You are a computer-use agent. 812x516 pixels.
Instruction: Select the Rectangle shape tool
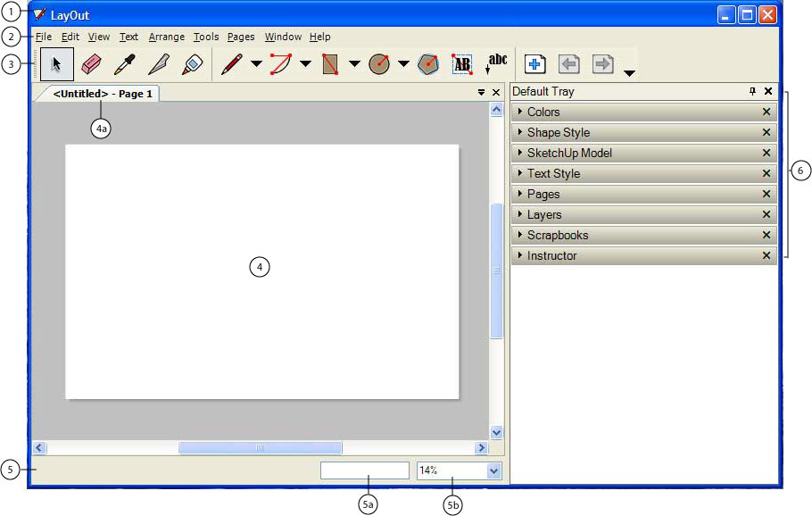(330, 64)
